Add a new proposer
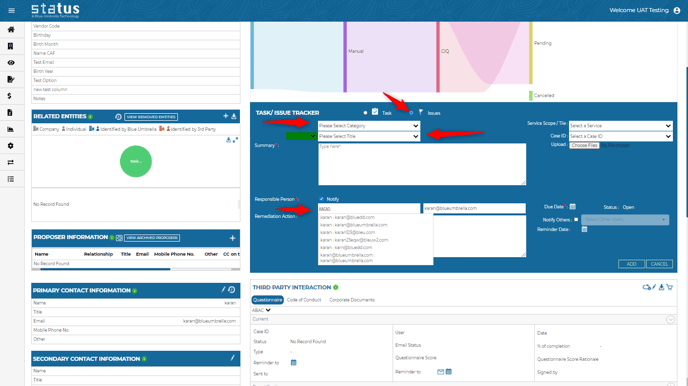This screenshot has height=386, width=688. point(233,238)
